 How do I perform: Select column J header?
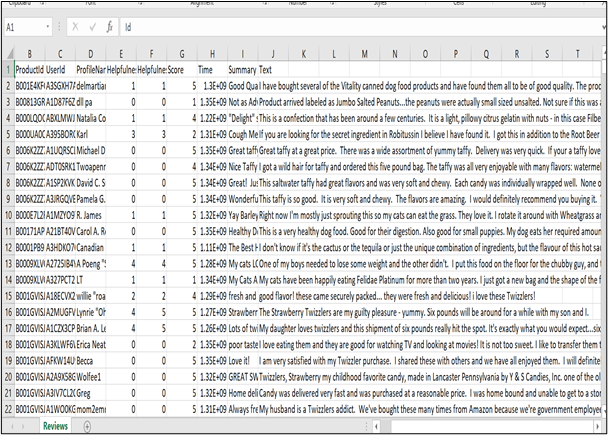(x=273, y=54)
